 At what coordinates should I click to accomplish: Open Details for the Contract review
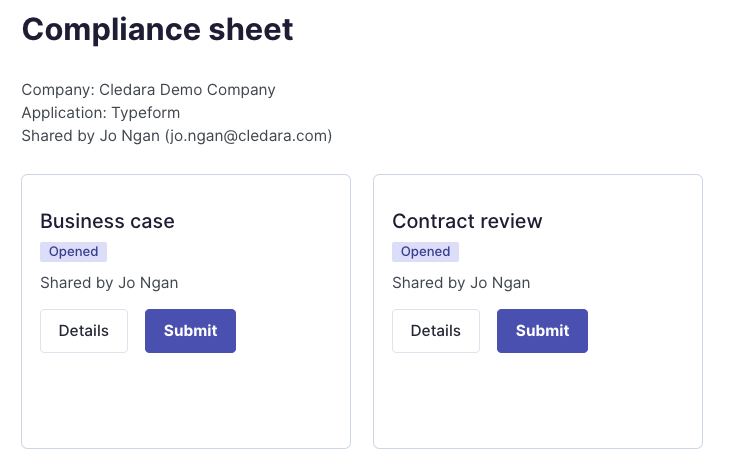click(x=436, y=331)
